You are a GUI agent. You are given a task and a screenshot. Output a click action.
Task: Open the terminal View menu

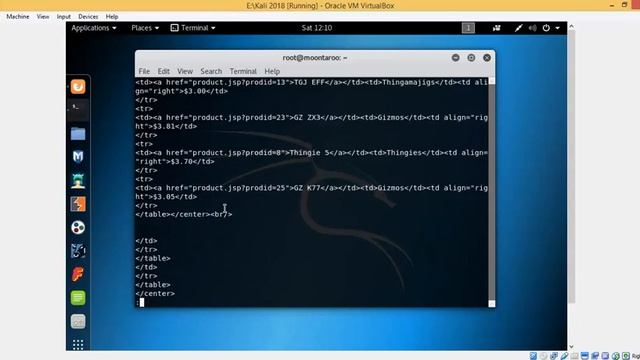click(x=185, y=71)
